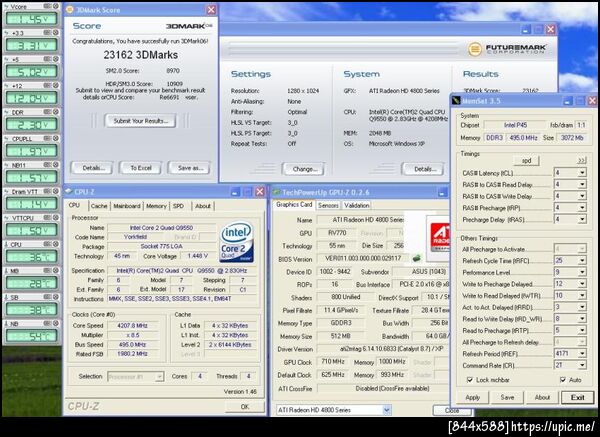Click the small settings icon beside Dram VTT
This screenshot has height=437, width=600.
pyautogui.click(x=47, y=191)
